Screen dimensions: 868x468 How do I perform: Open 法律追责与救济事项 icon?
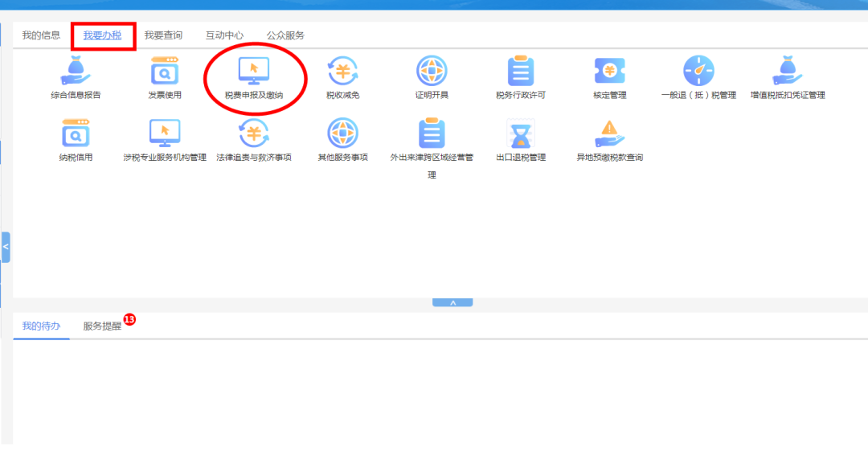click(253, 133)
